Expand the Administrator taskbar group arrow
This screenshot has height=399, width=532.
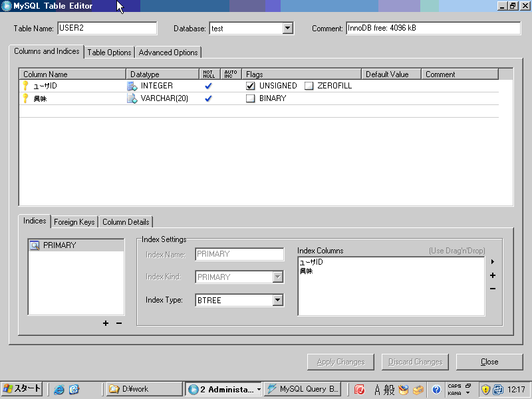pyautogui.click(x=259, y=389)
